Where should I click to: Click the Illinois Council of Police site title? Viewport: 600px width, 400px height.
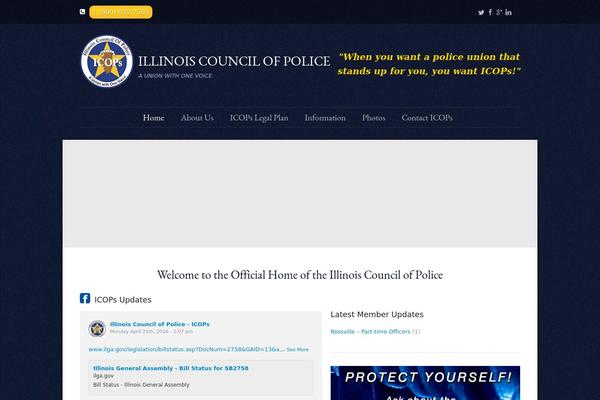pyautogui.click(x=234, y=61)
